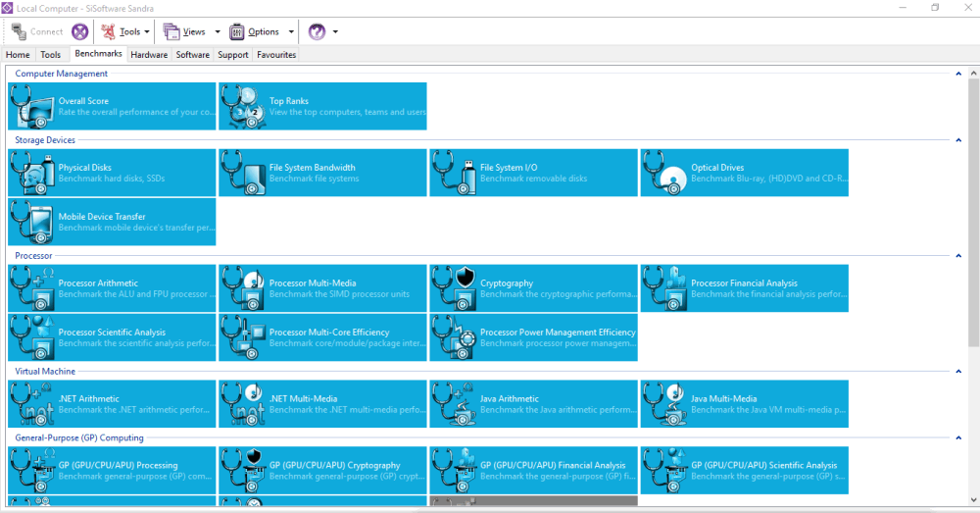Click the Views toolbar button
The width and height of the screenshot is (980, 513).
click(185, 31)
